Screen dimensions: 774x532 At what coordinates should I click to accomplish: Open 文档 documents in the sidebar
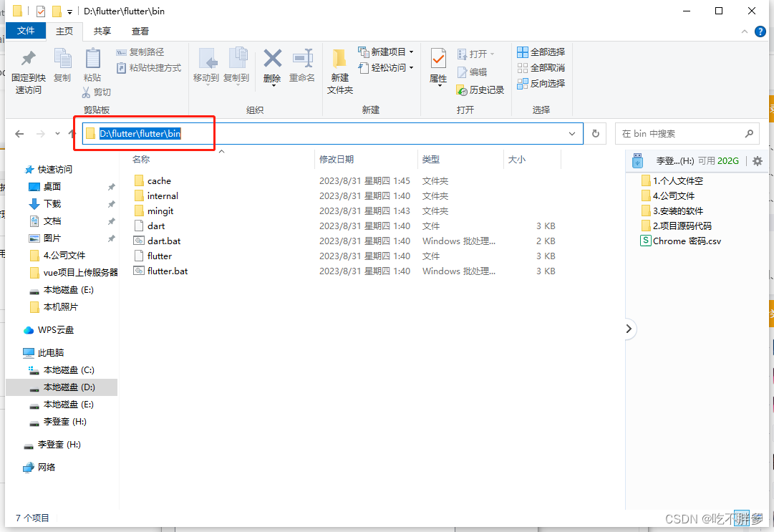pos(45,221)
